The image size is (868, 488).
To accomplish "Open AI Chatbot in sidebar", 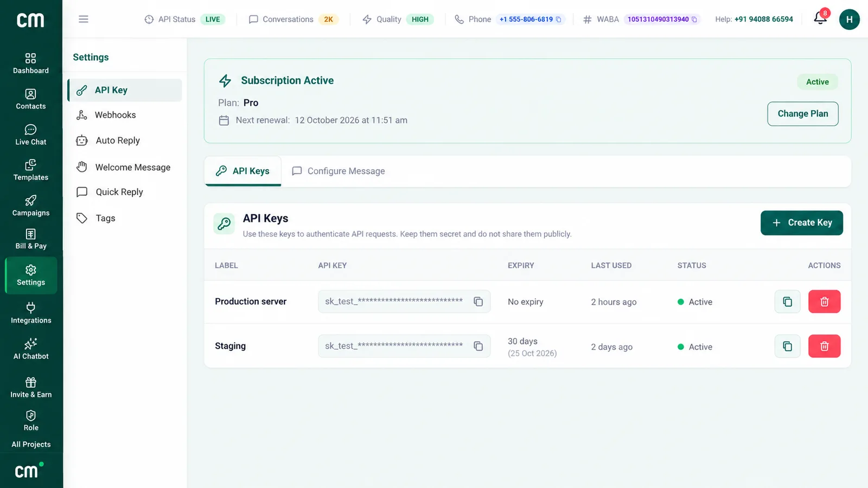I will 31,349.
